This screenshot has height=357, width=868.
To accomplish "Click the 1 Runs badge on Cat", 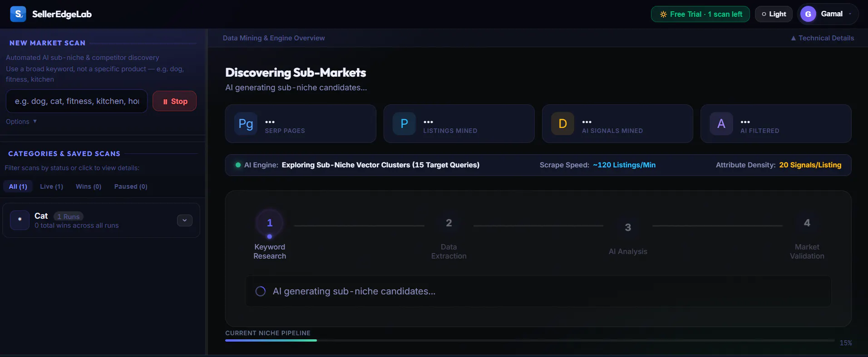I will (x=69, y=216).
